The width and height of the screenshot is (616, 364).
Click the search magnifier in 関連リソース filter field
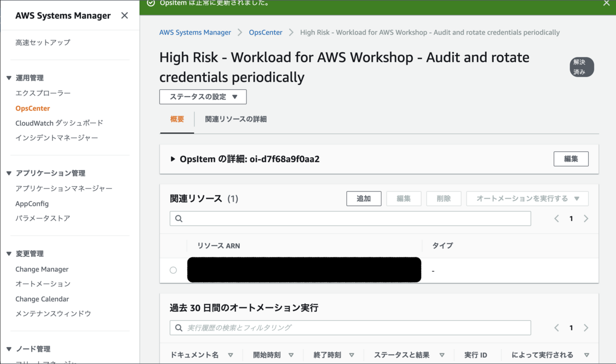click(179, 218)
